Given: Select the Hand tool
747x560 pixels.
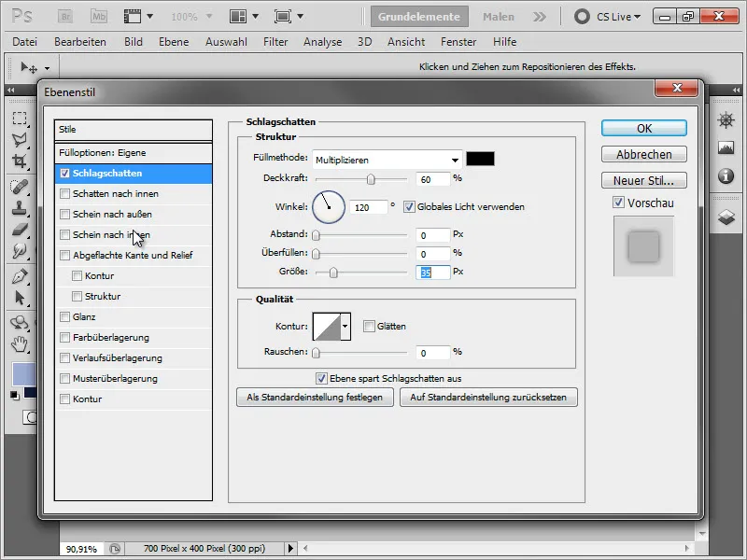Looking at the screenshot, I should (x=20, y=343).
